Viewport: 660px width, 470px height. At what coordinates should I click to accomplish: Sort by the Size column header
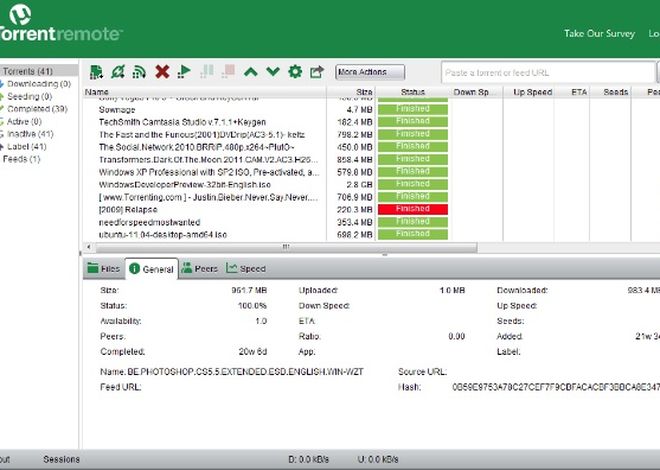[x=351, y=92]
